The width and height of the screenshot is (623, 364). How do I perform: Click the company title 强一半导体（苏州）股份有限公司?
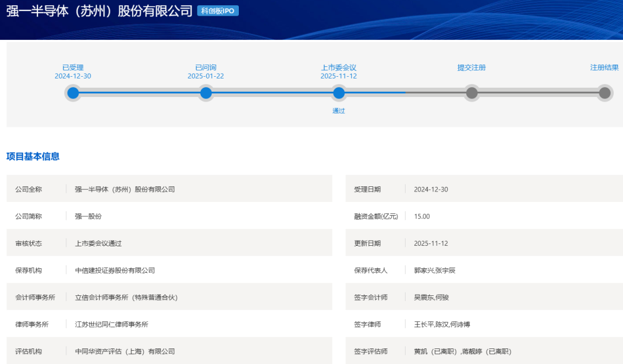[x=98, y=10]
